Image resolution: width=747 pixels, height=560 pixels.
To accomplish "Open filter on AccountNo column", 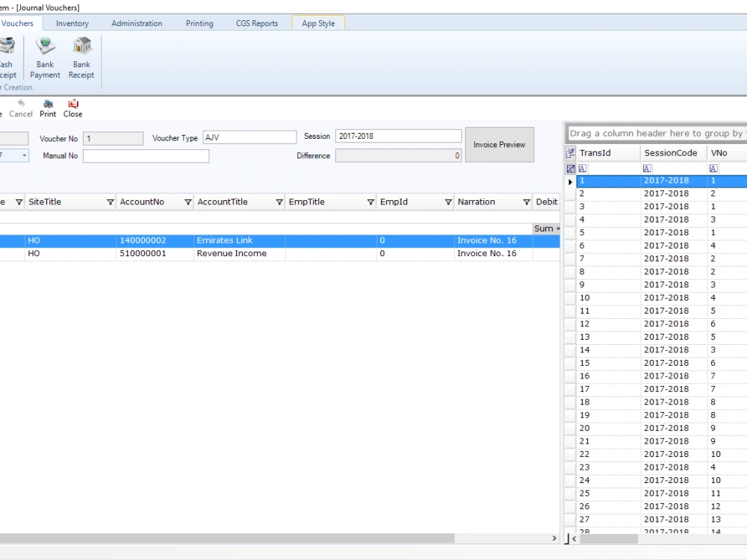I will coord(187,202).
